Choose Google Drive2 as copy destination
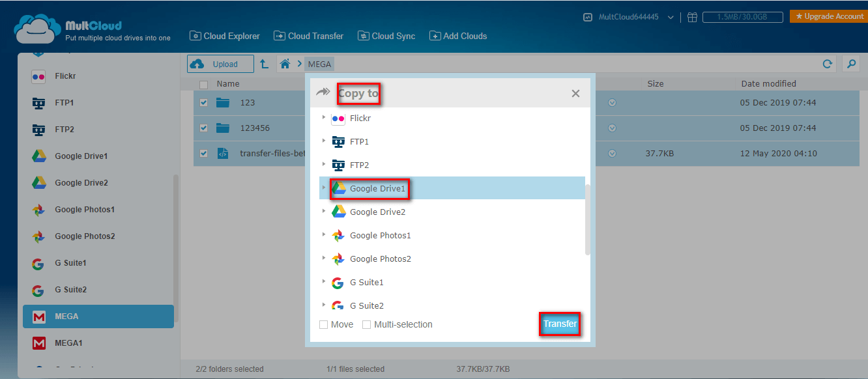 [452, 212]
